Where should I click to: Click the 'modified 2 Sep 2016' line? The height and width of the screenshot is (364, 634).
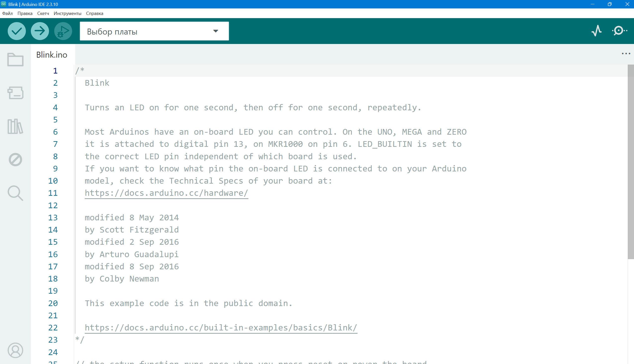pyautogui.click(x=132, y=242)
